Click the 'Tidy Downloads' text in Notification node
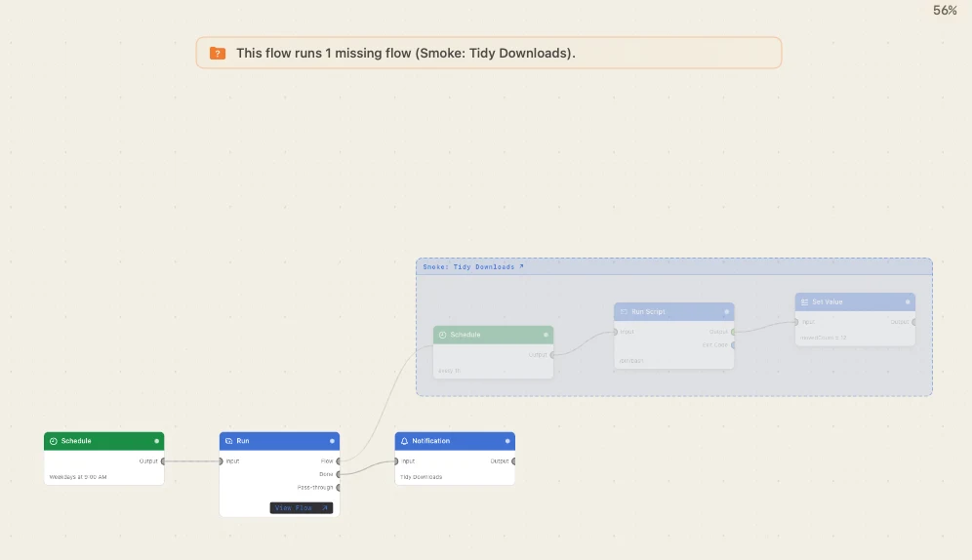Viewport: 972px width, 560px height. point(421,477)
